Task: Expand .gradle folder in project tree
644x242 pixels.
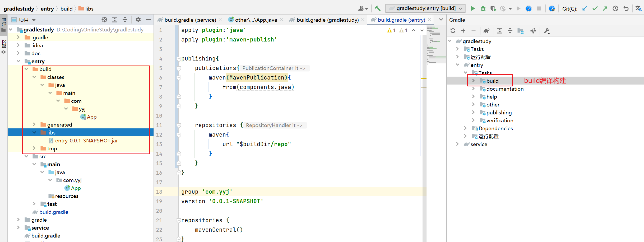Action: tap(18, 37)
